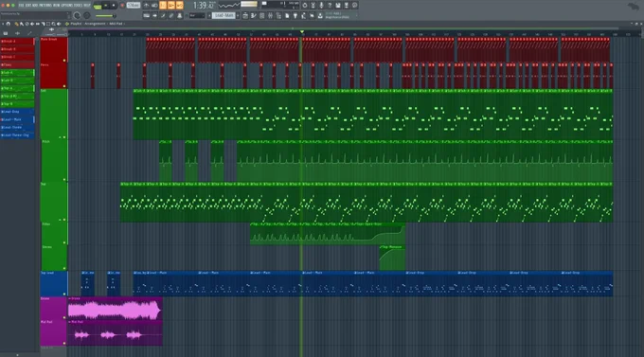Click the transport play button
The width and height of the screenshot is (644, 357).
tap(106, 6)
